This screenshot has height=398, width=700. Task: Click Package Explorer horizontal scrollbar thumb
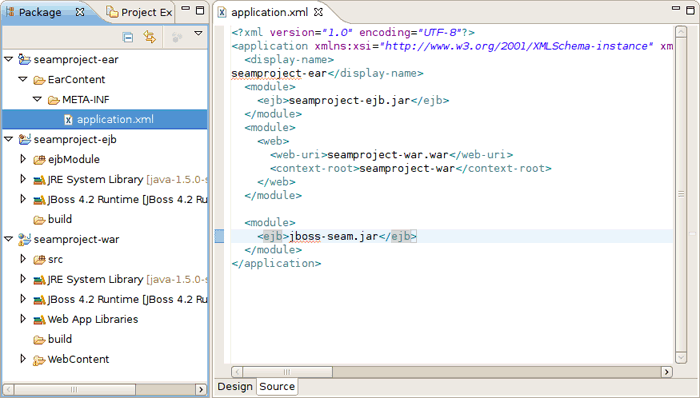(x=75, y=390)
